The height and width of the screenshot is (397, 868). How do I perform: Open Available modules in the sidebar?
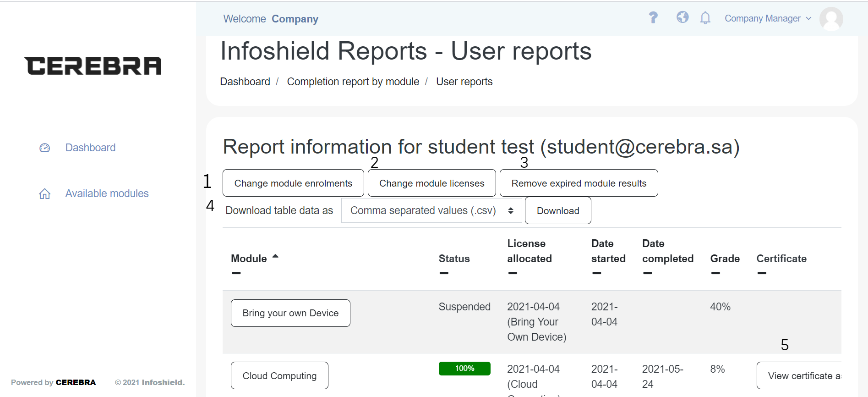pos(107,193)
